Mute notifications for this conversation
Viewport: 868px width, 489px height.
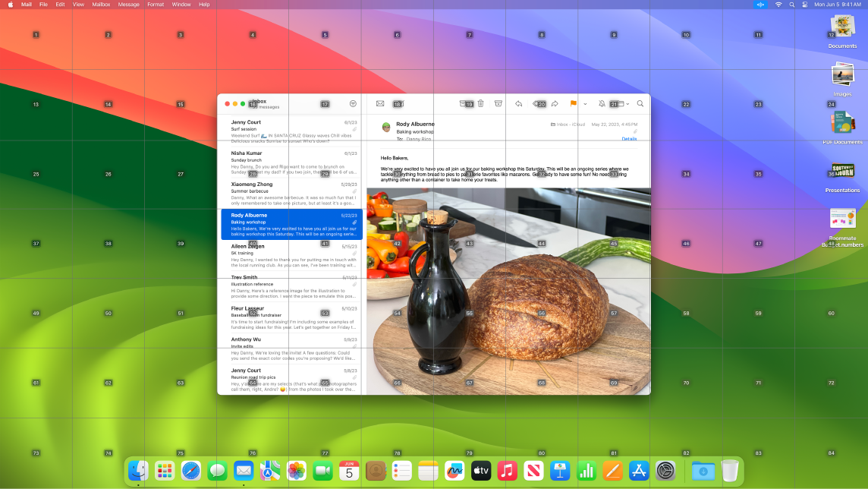click(602, 104)
